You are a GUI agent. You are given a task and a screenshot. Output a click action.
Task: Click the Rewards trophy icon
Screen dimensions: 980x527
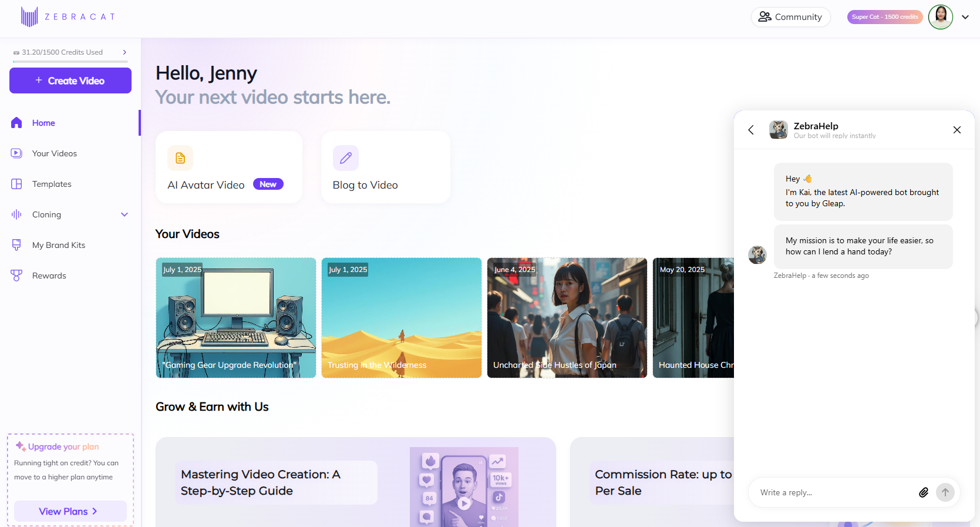(x=16, y=276)
